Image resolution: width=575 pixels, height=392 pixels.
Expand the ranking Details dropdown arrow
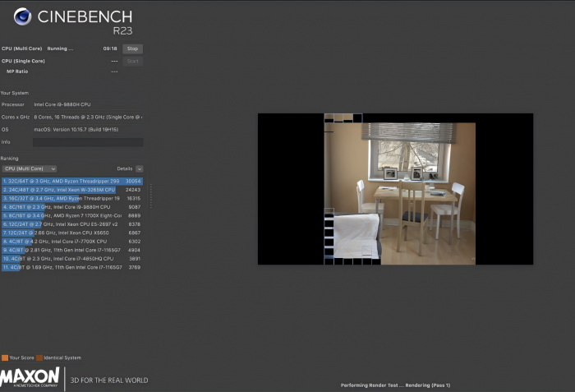click(140, 168)
